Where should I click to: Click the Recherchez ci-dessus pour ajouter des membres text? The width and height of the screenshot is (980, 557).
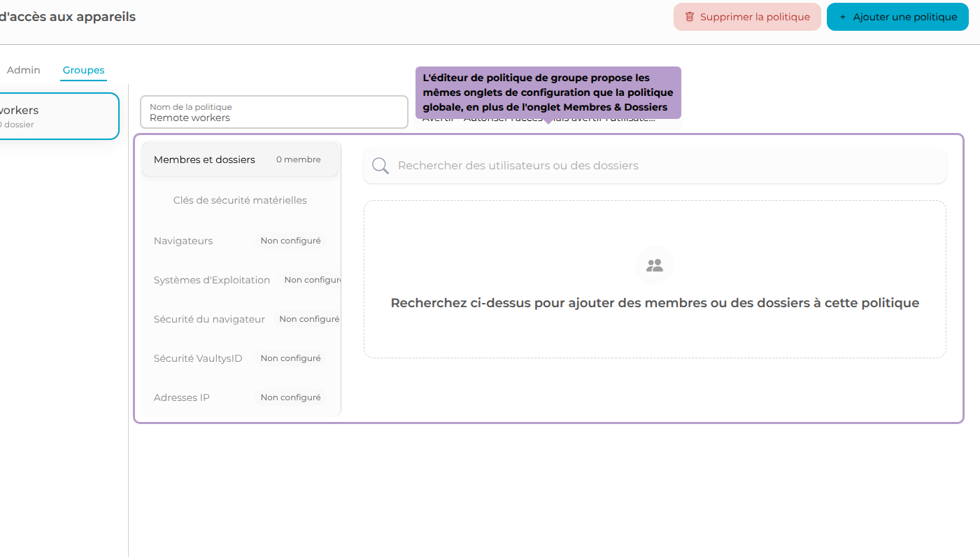[x=655, y=303]
